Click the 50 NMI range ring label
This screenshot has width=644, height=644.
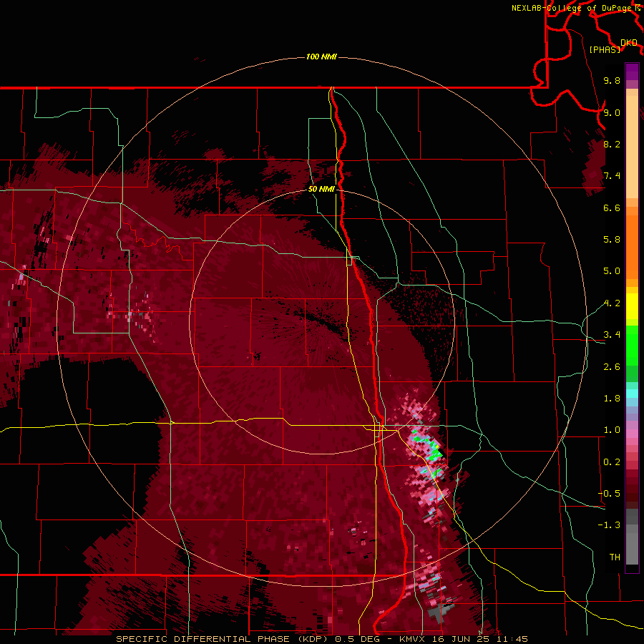pos(321,189)
